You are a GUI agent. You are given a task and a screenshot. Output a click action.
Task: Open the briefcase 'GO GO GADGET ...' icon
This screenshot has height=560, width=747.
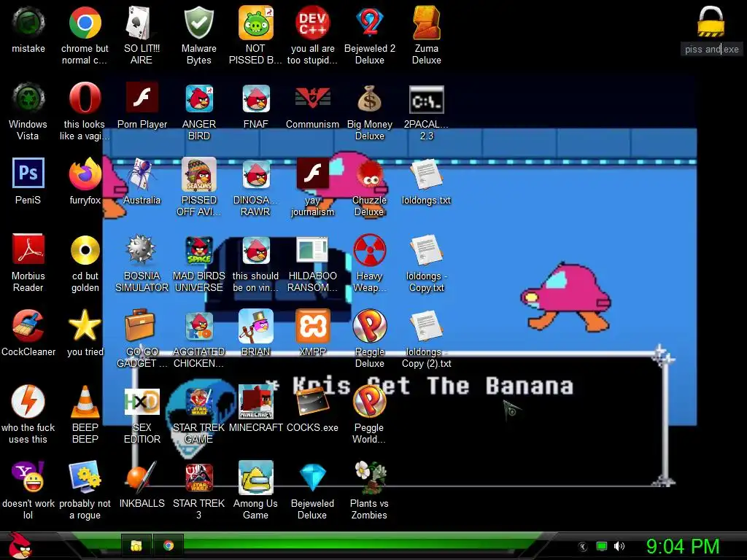(x=141, y=326)
